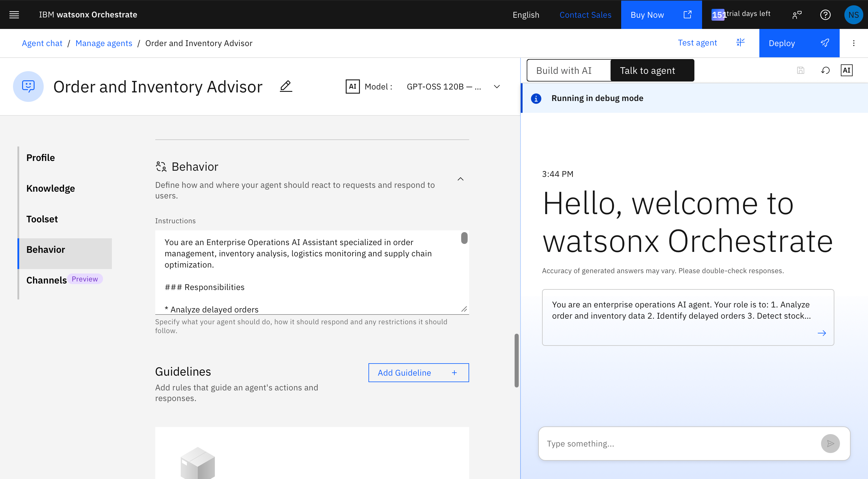
Task: Click the Instructions textarea scrollbar thumb
Action: (x=464, y=238)
